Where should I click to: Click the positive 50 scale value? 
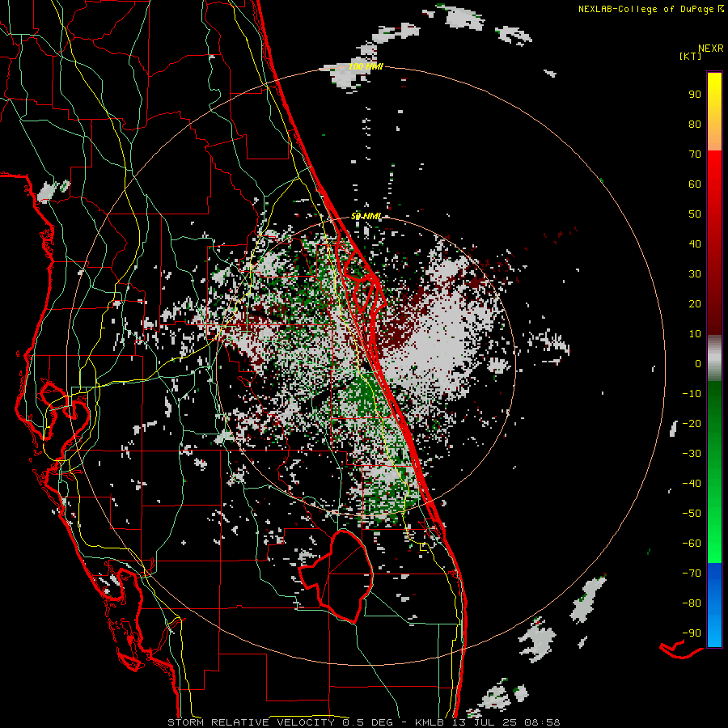pyautogui.click(x=695, y=214)
